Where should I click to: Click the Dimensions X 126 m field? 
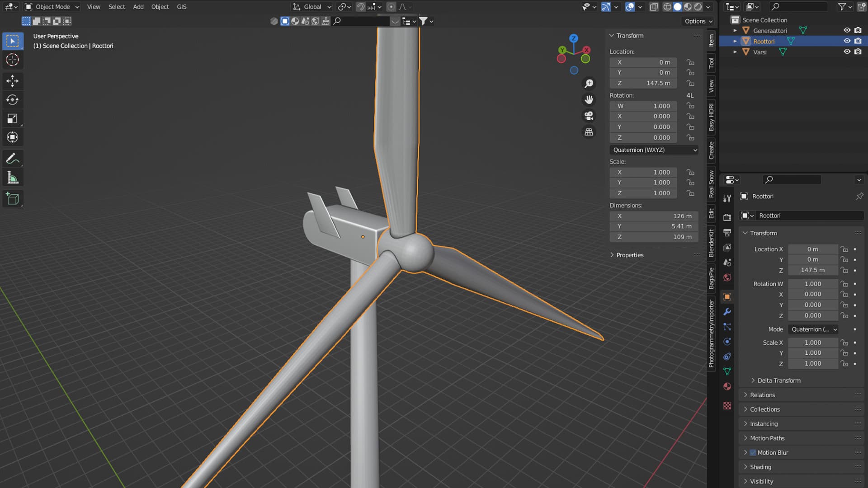(x=654, y=216)
